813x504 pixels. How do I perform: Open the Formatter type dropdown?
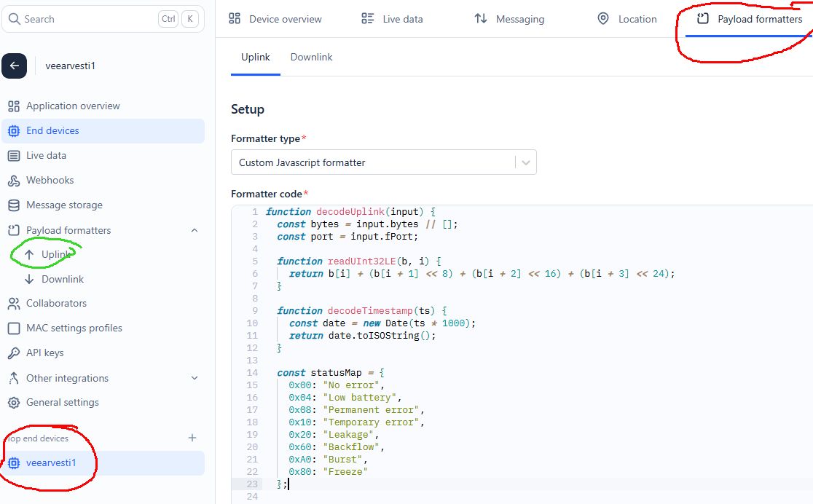[x=383, y=162]
